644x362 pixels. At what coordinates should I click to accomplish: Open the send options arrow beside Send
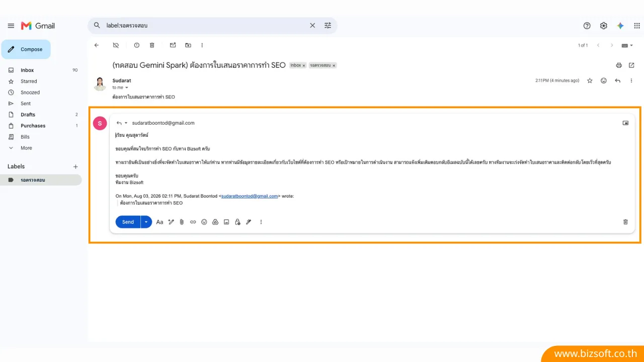(146, 222)
